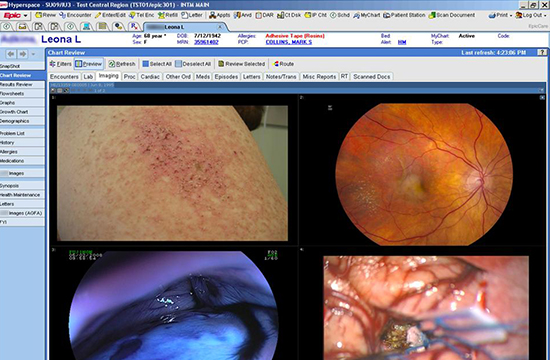
Task: Expand the navigation history dropdown arrow
Action: tap(33, 54)
